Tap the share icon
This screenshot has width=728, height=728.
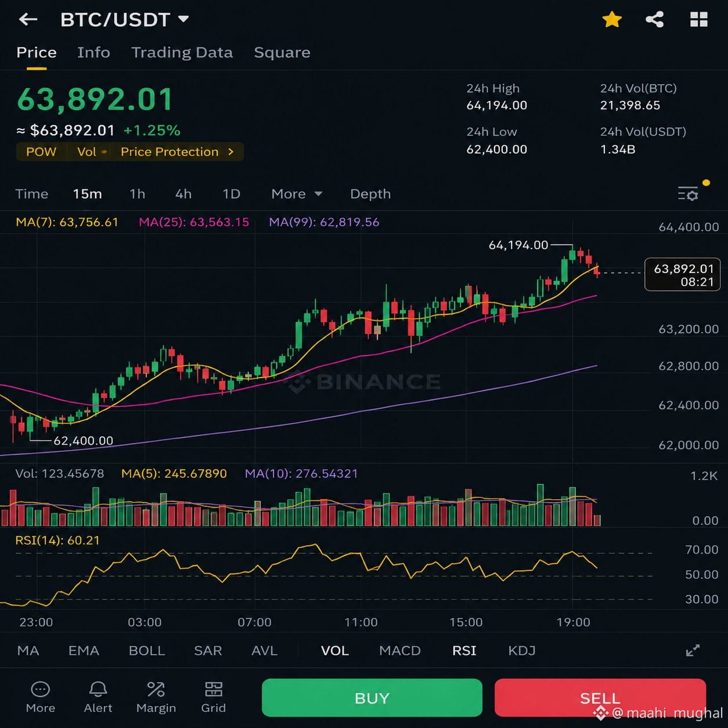655,20
